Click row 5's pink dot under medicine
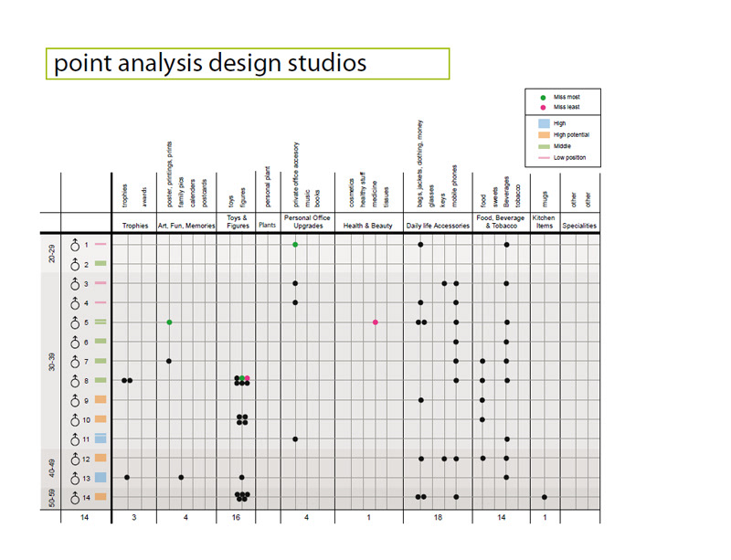 [376, 322]
